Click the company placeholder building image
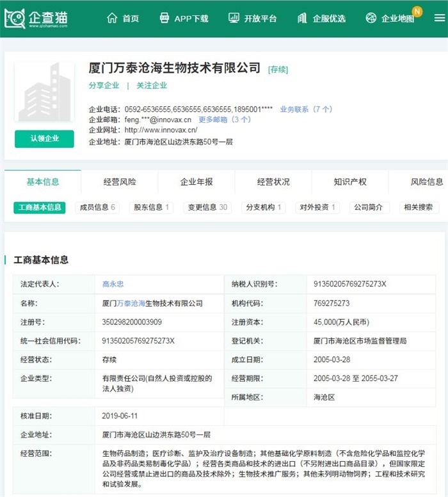 pyautogui.click(x=44, y=93)
